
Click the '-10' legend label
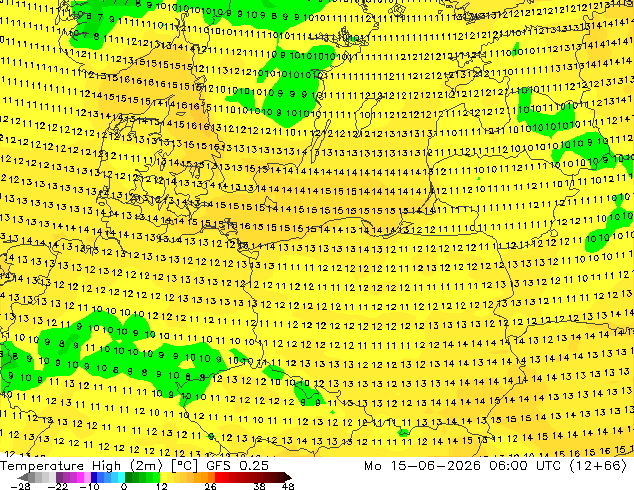[x=89, y=486]
